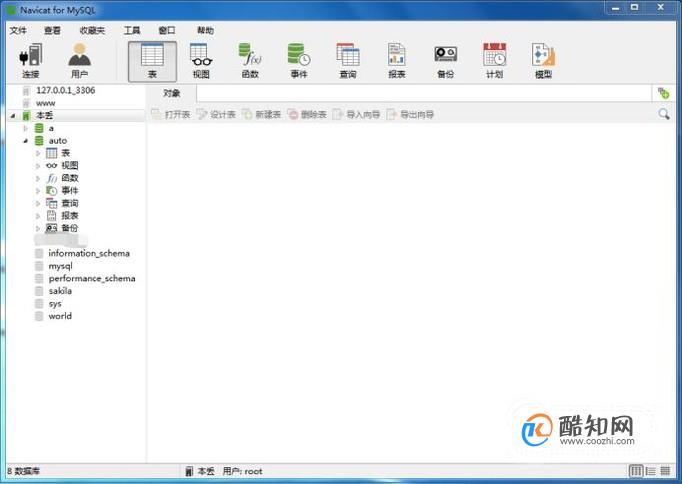Expand the 视图 node arrow under auto
The image size is (682, 484).
point(38,166)
